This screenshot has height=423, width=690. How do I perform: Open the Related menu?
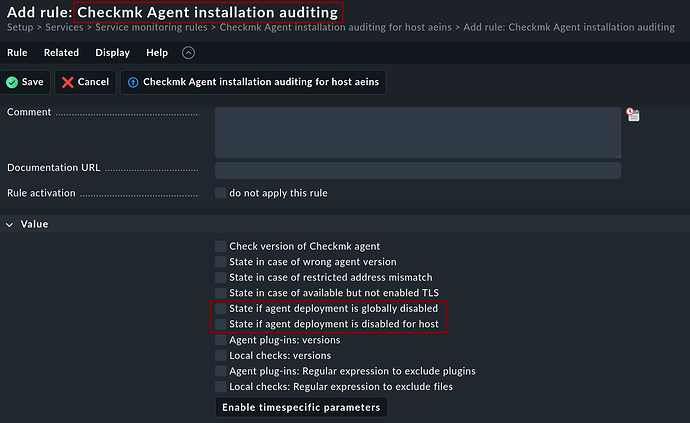61,53
